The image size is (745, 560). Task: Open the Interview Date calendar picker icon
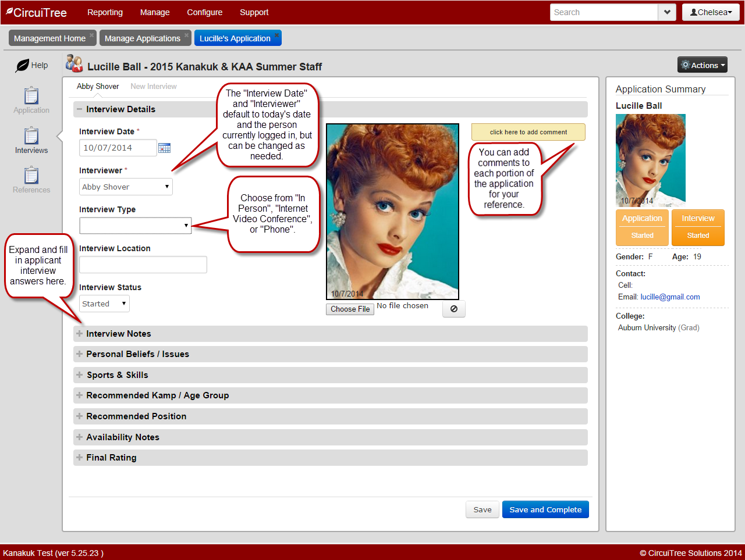pos(165,148)
